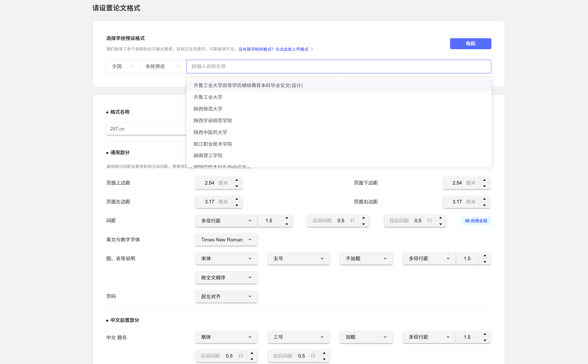The height and width of the screenshot is (364, 588).
Task: Select 齐鲁工业大学 from the suggestion list
Action: (x=208, y=97)
